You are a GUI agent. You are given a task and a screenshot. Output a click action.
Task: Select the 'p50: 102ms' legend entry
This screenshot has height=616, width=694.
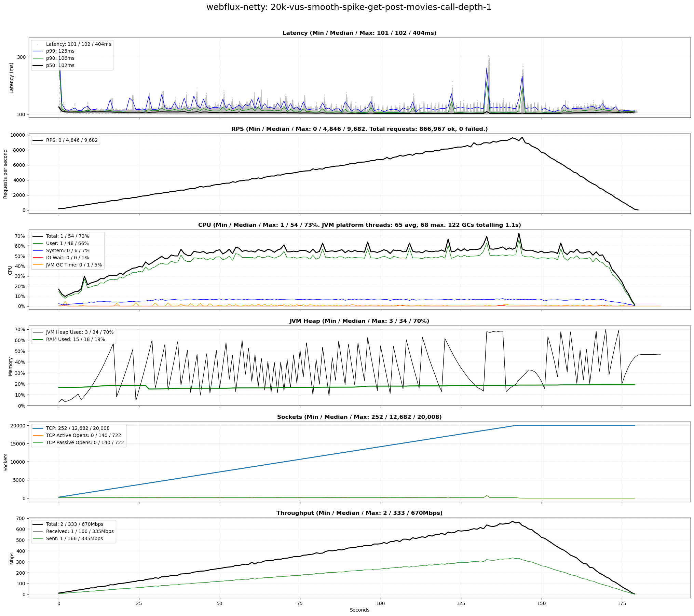point(60,66)
